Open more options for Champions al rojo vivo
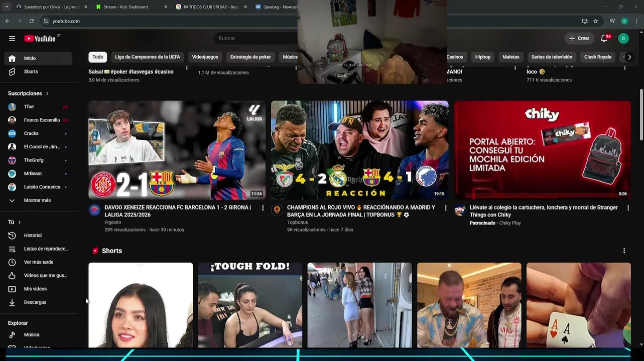The width and height of the screenshot is (644, 361). (x=445, y=208)
